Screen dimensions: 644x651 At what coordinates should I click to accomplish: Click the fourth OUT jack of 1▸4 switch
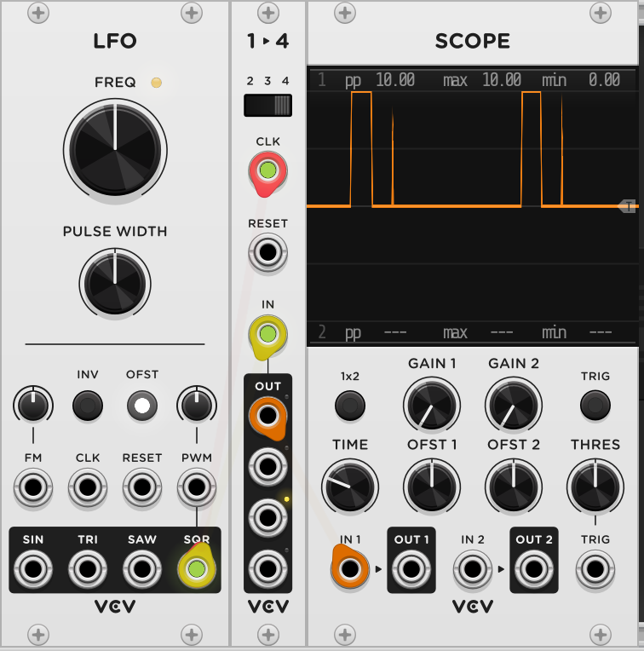(267, 569)
